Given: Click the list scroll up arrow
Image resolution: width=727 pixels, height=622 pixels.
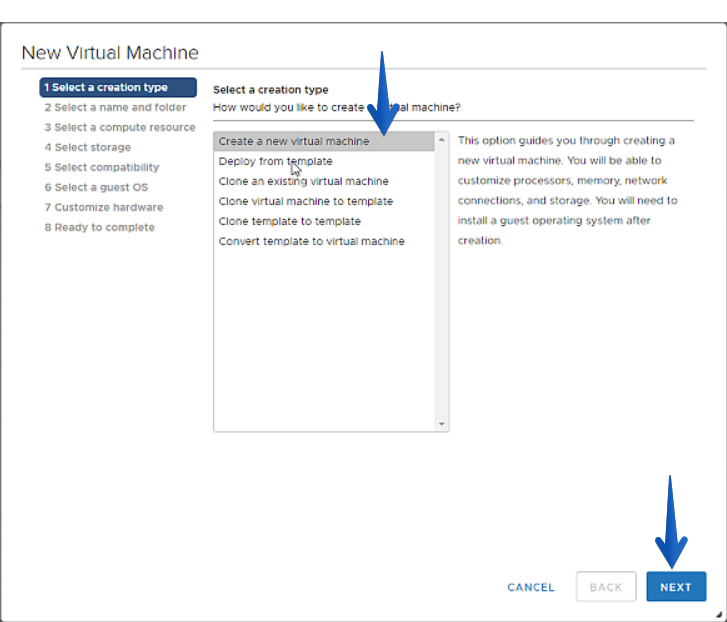Looking at the screenshot, I should click(x=441, y=140).
